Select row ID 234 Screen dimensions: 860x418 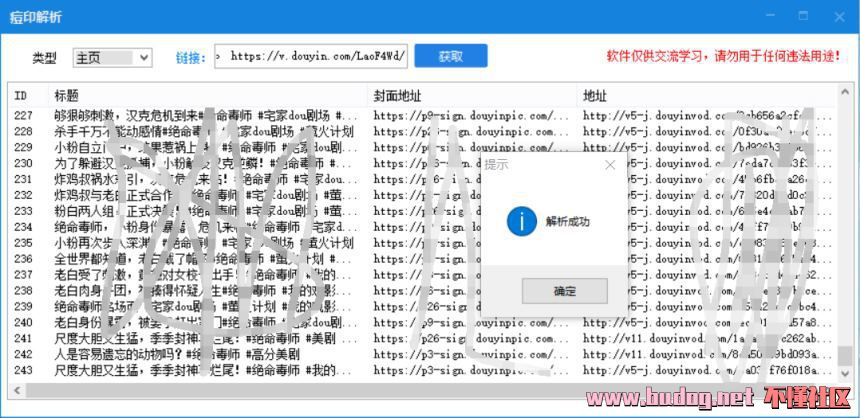click(422, 227)
